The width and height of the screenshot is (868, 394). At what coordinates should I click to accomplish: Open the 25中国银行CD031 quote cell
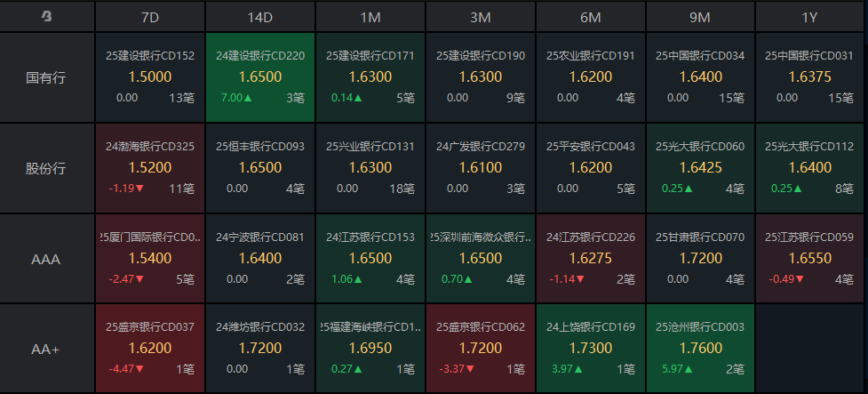[810, 77]
